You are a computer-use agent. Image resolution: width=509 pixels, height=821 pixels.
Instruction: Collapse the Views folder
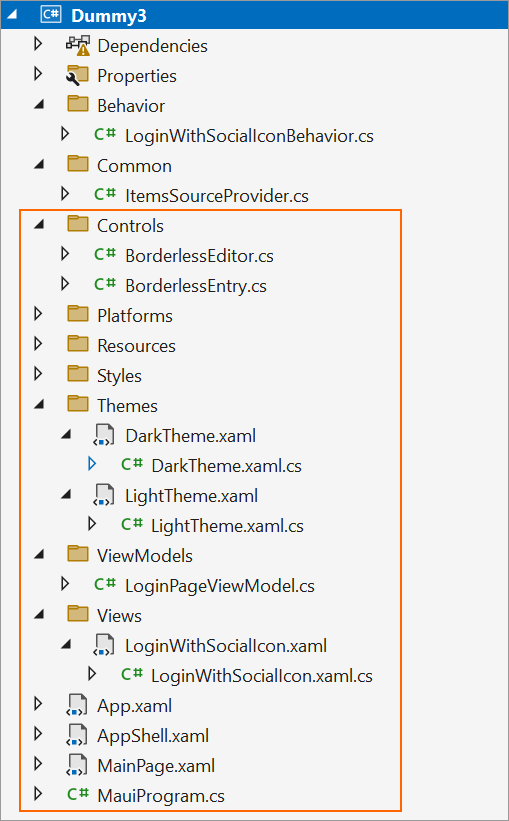click(39, 615)
